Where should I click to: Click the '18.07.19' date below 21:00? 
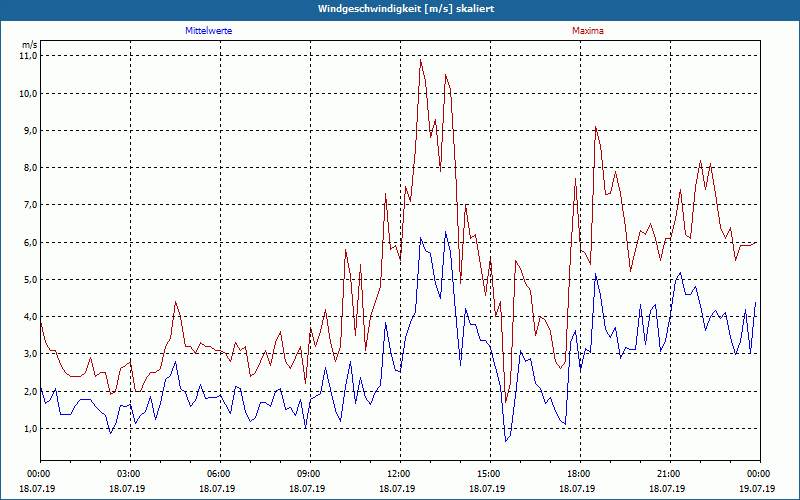tap(667, 488)
